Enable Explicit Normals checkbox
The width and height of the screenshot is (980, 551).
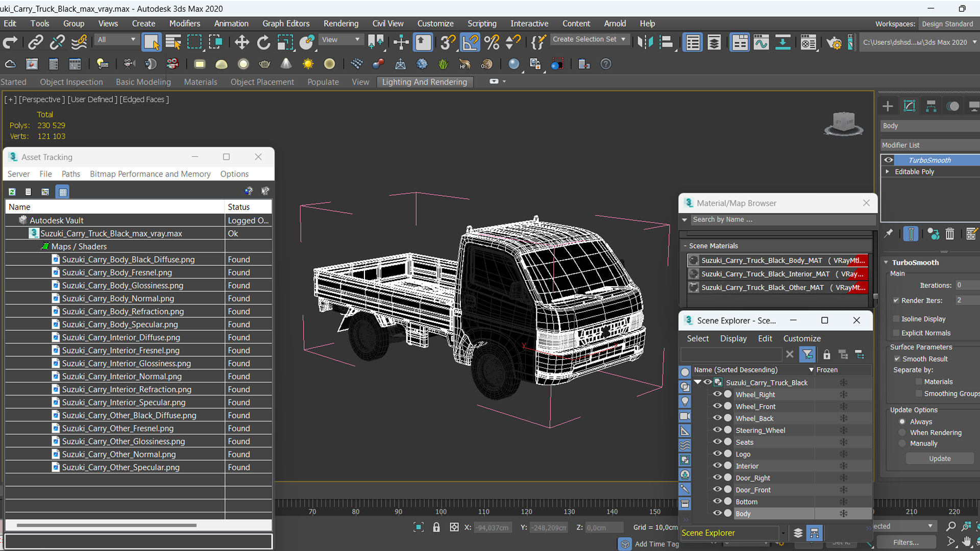coord(896,333)
